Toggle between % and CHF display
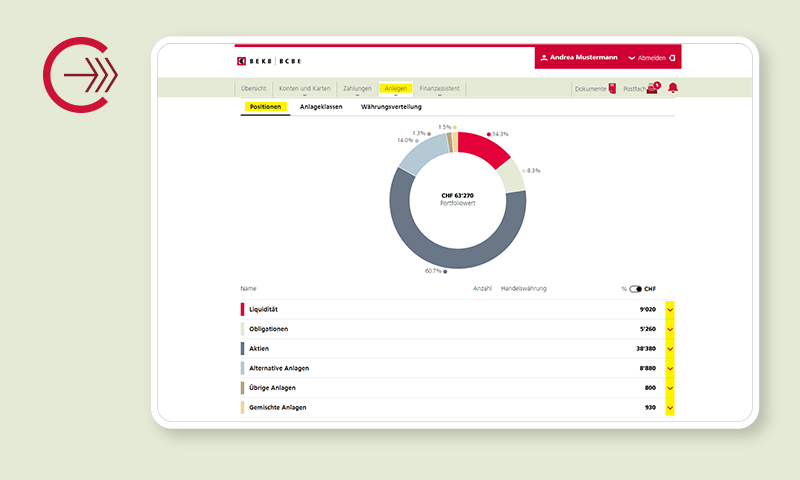Image resolution: width=800 pixels, height=480 pixels. (635, 289)
